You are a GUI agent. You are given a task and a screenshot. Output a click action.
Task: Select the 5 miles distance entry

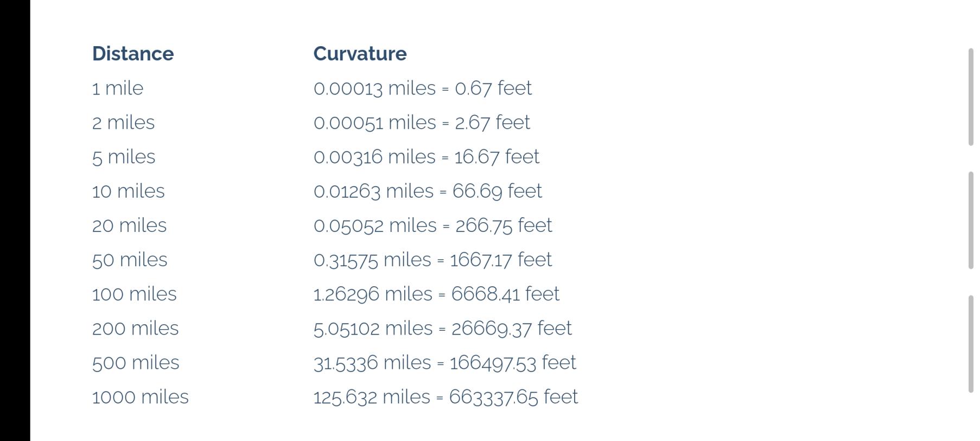pos(124,157)
